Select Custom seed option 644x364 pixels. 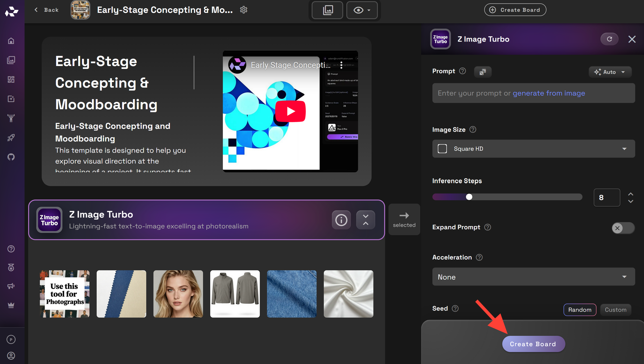point(615,310)
